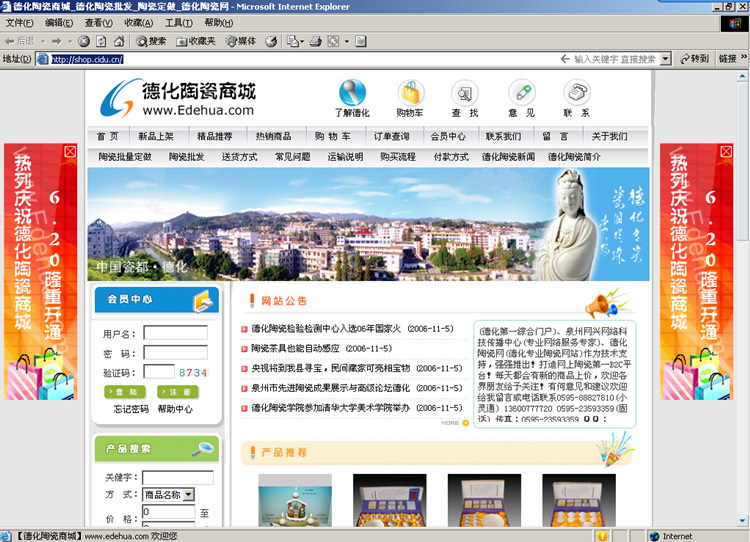Click the Mail toolbar icon
Screen dimensions: 750x542
click(x=292, y=41)
